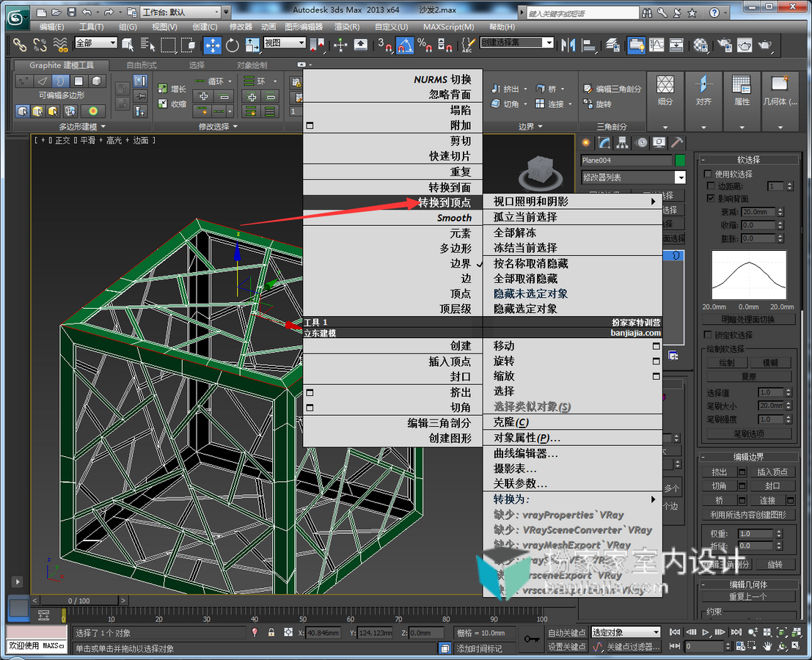Click the Pan View hand icon
This screenshot has height=660, width=812.
767,646
